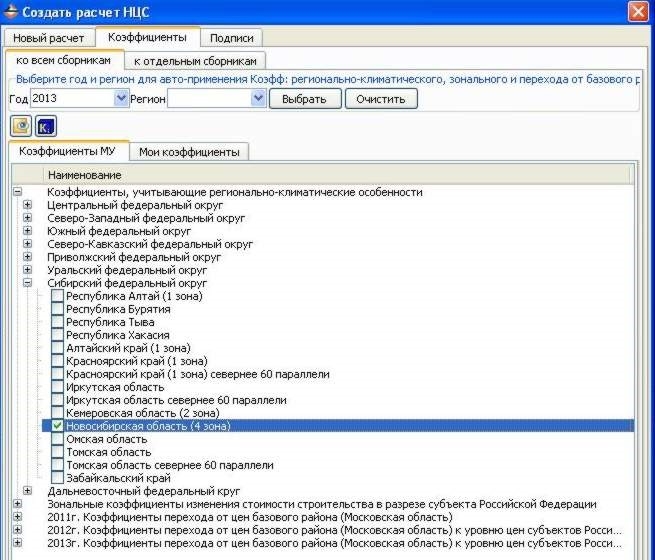Click the blue K coefficient icon

pyautogui.click(x=44, y=126)
